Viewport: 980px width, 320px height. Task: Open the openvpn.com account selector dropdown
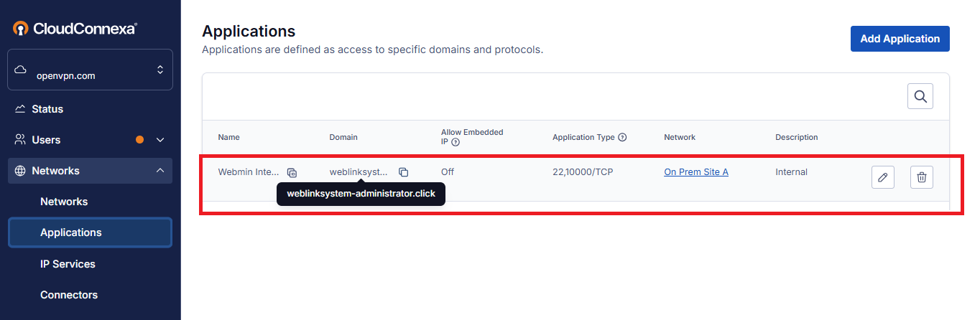point(90,70)
